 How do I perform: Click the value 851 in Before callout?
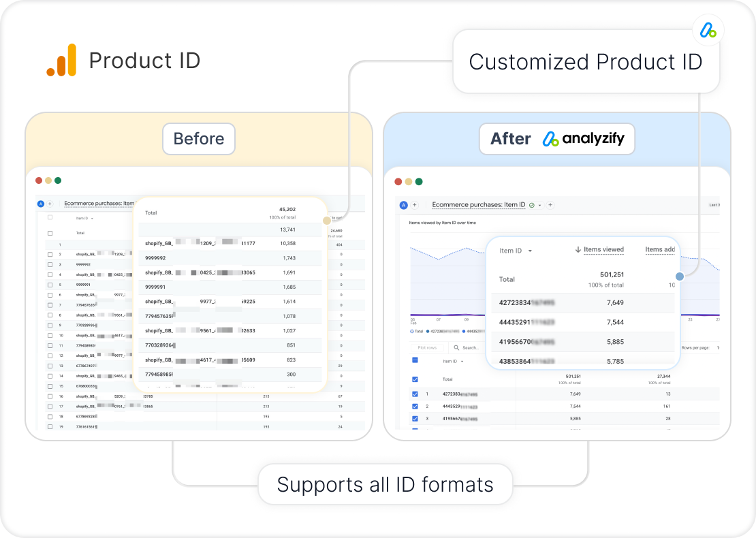[292, 345]
